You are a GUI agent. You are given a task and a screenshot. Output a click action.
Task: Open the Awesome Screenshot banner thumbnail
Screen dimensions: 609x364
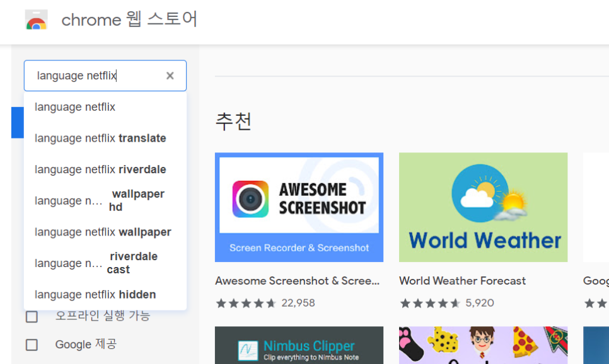(x=299, y=207)
